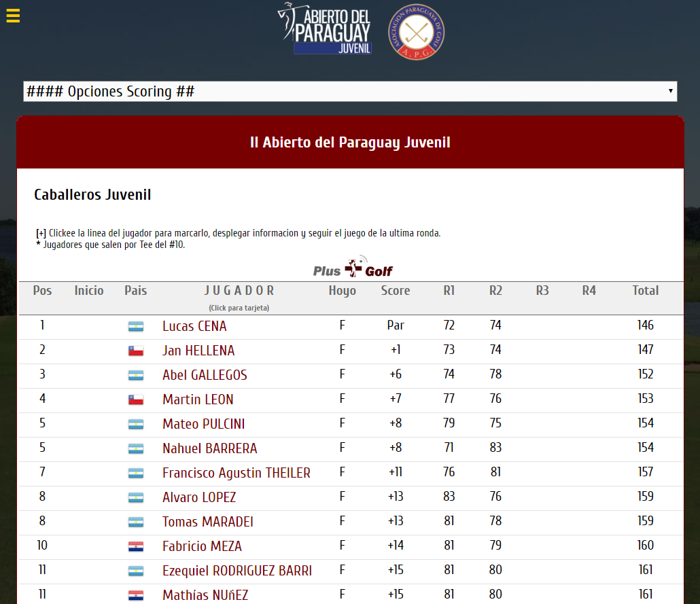Open the yellow hamburger menu

tap(13, 16)
